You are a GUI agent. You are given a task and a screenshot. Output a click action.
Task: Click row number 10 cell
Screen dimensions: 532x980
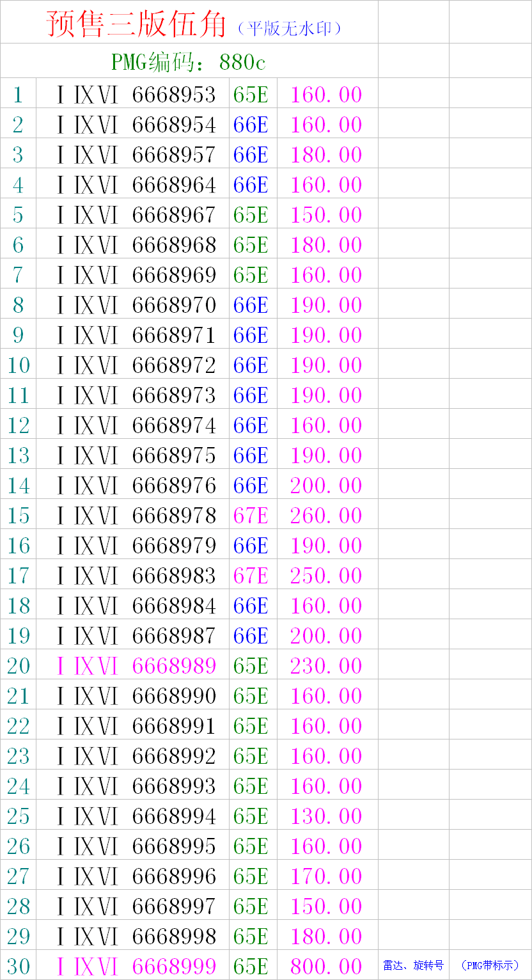point(19,365)
